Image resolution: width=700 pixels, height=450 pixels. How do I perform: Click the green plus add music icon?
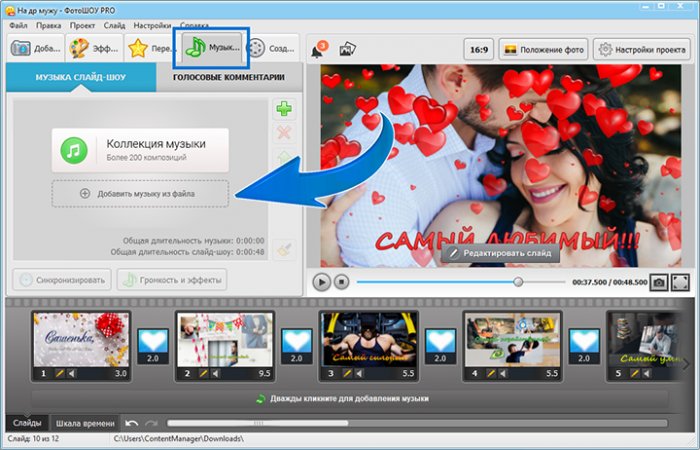(283, 110)
